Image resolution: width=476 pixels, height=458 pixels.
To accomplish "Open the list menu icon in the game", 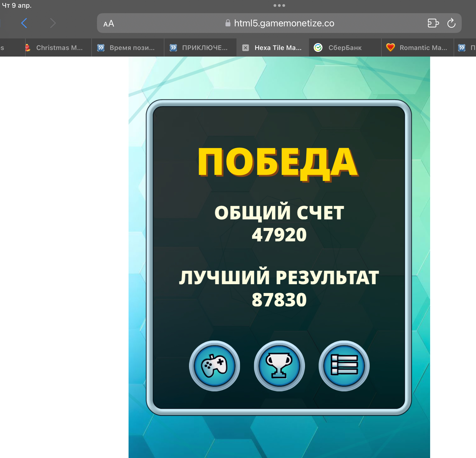I will coord(344,366).
